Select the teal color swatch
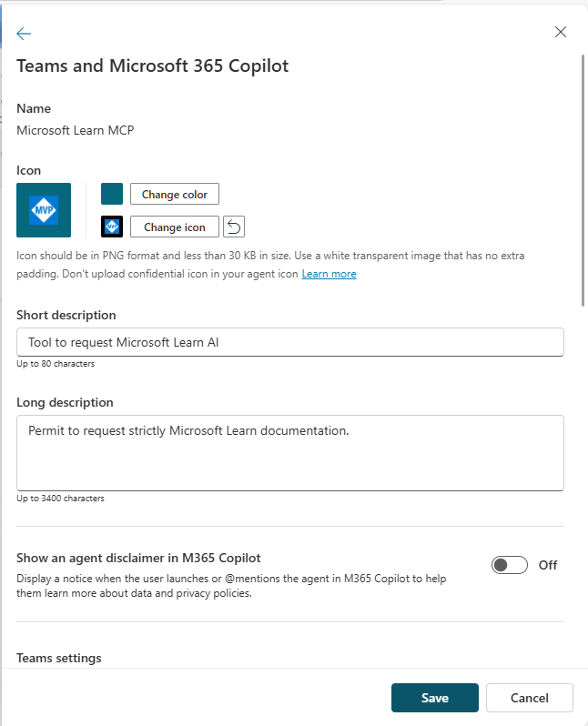 (x=112, y=194)
